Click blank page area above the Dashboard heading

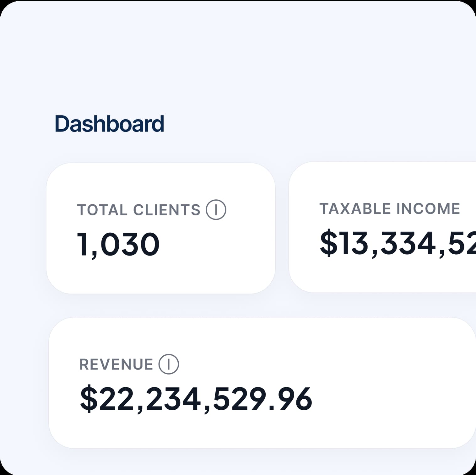point(220,63)
